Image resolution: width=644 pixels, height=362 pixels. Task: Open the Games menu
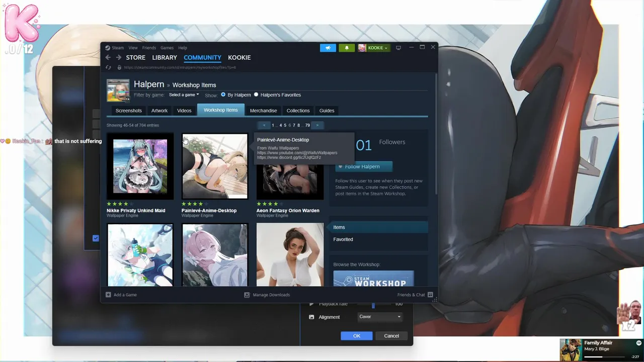[167, 48]
